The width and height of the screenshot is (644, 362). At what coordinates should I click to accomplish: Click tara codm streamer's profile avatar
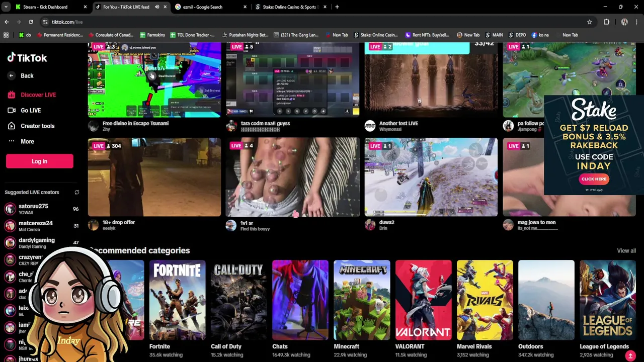point(231,126)
